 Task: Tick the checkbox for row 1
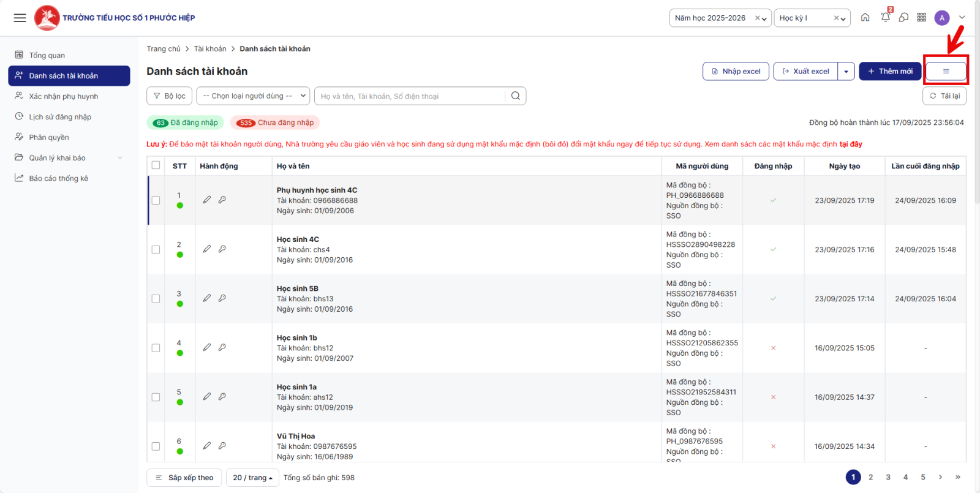click(156, 200)
